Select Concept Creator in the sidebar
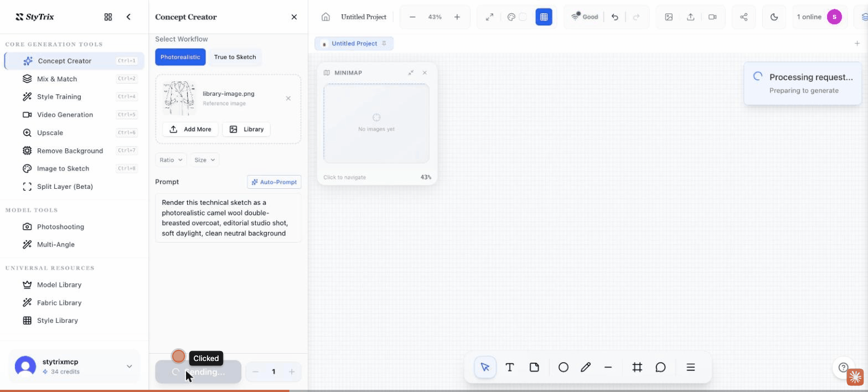This screenshot has width=868, height=392. tap(74, 61)
